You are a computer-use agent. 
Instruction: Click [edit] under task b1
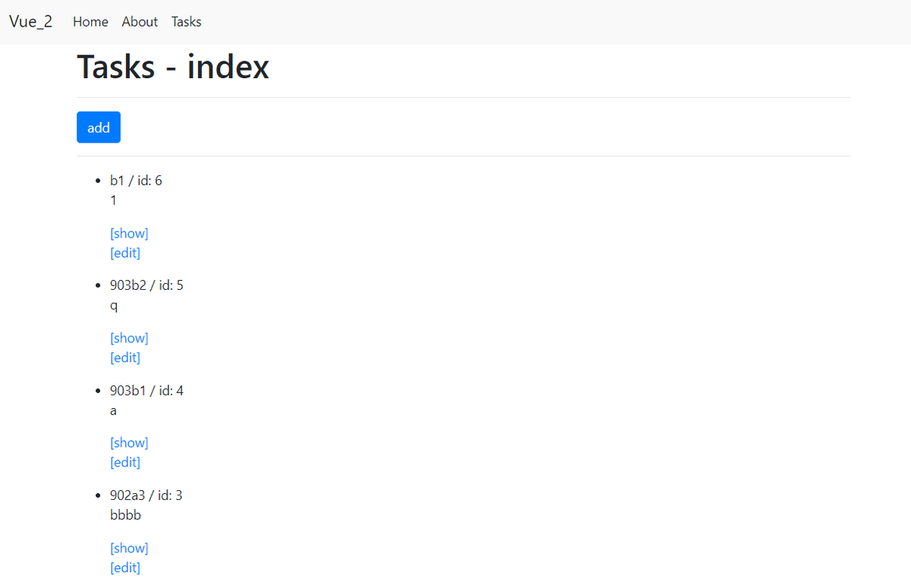[125, 253]
